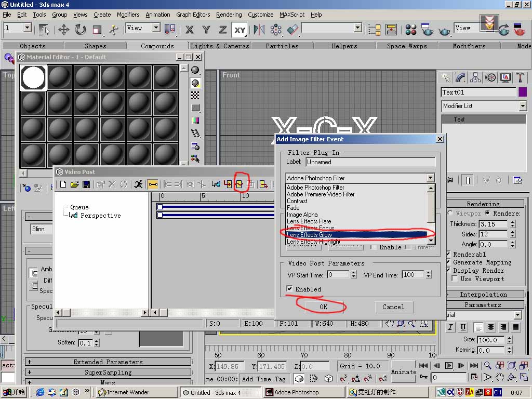Uncheck the Enabled checkbox in Video Post Parameters
The height and width of the screenshot is (399, 532).
tap(289, 289)
